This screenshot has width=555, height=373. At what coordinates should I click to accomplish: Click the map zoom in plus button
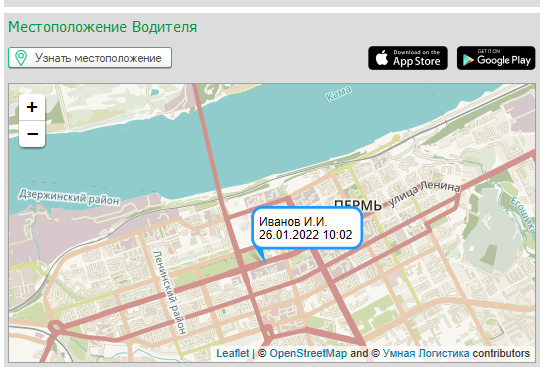[x=32, y=107]
